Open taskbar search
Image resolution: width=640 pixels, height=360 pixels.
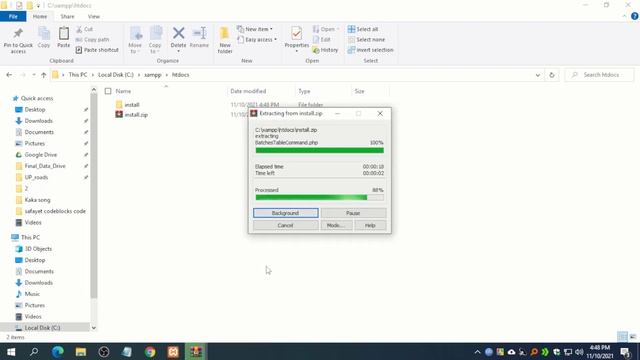click(x=34, y=352)
